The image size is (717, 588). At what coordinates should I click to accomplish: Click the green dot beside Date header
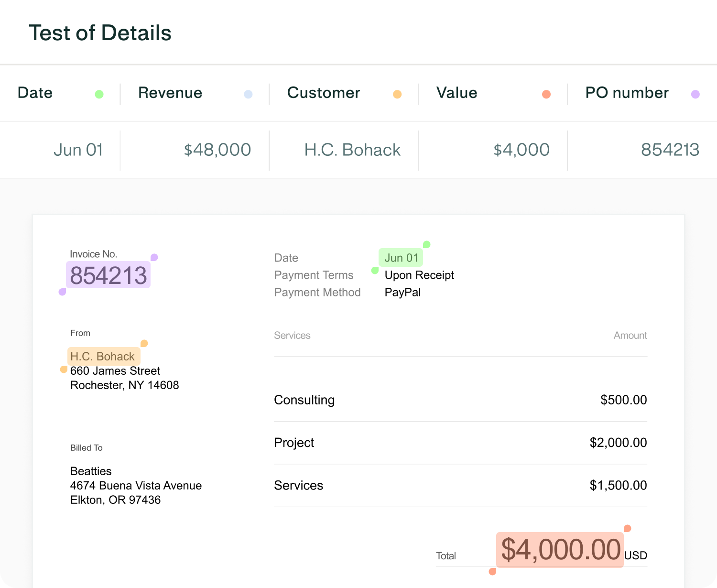(99, 94)
